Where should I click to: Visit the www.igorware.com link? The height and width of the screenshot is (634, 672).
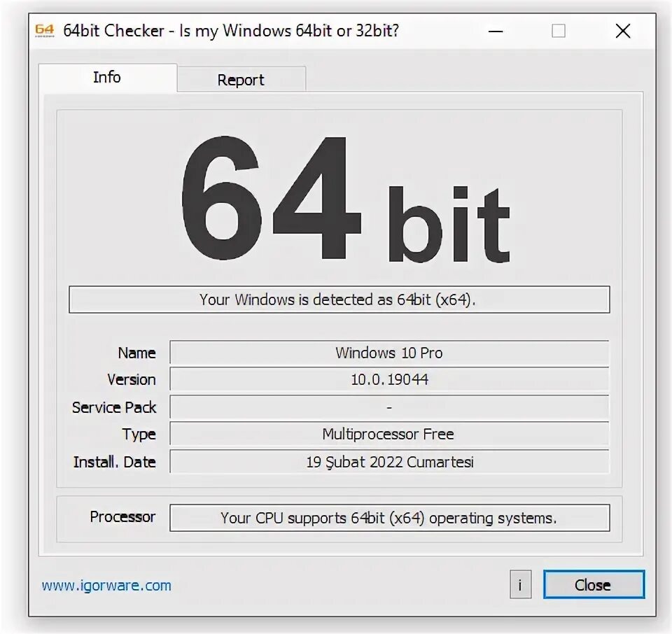106,586
